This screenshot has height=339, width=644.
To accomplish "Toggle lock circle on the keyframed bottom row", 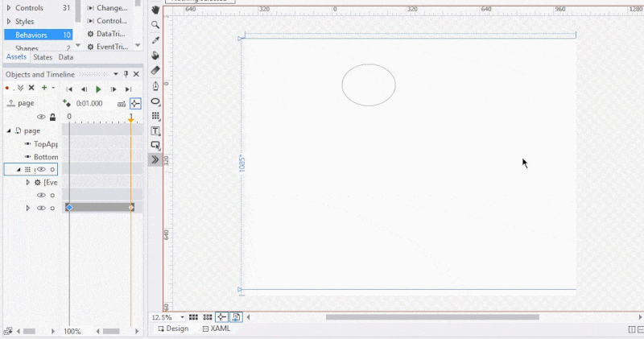I will click(x=52, y=208).
